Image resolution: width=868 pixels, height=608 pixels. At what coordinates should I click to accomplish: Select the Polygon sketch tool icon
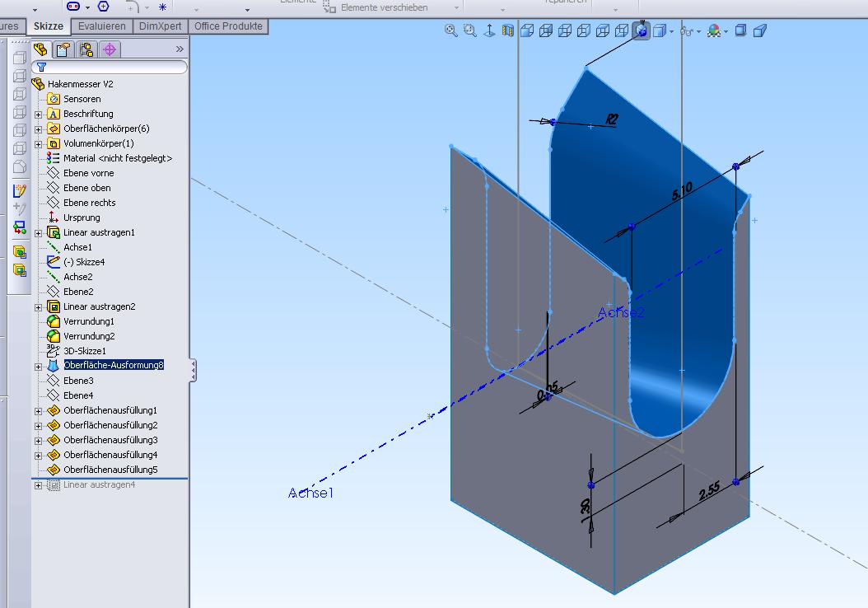pyautogui.click(x=104, y=7)
